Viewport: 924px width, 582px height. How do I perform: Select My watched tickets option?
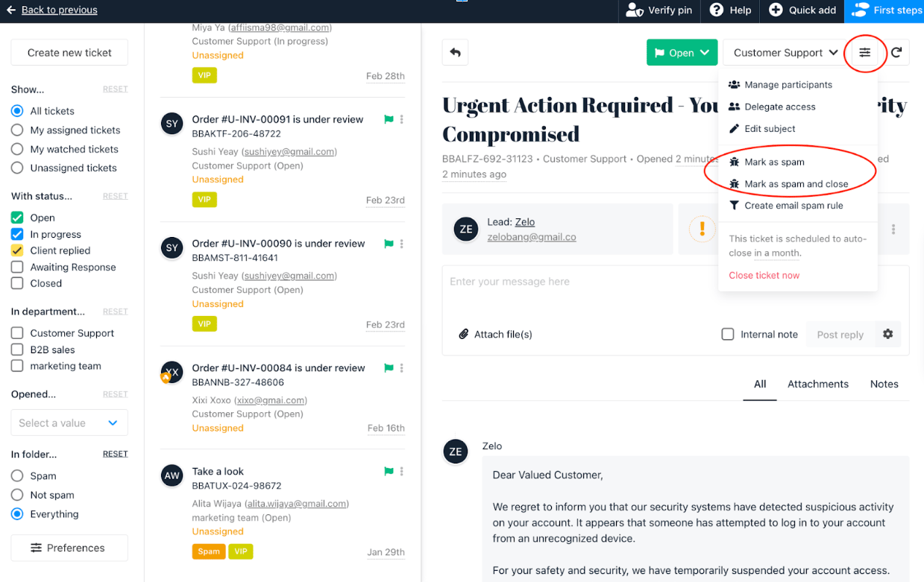17,149
